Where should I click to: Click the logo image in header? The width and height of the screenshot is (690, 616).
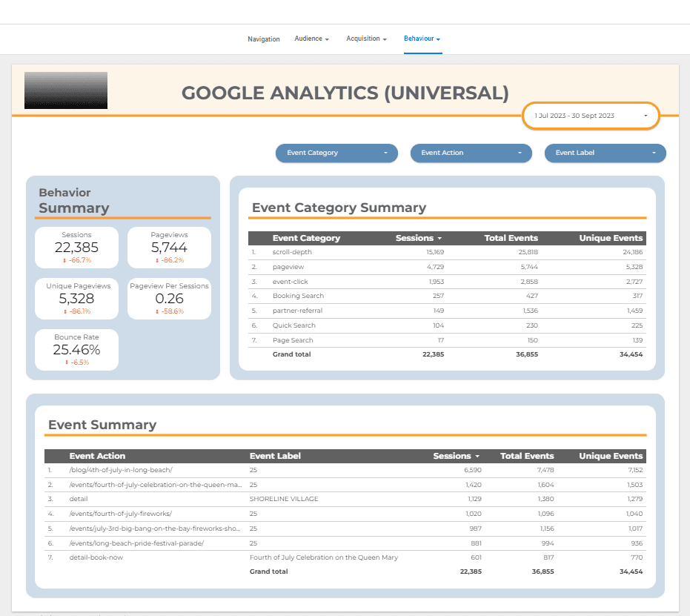[x=66, y=90]
